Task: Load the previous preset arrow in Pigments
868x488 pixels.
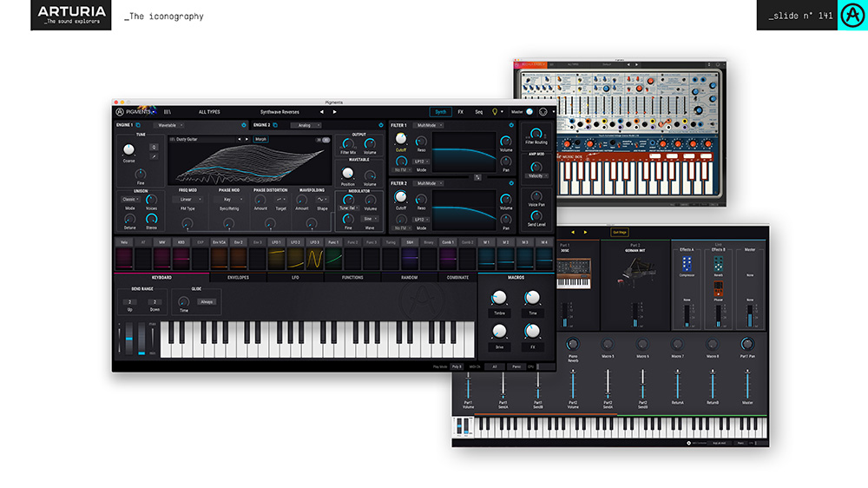Action: tap(322, 112)
